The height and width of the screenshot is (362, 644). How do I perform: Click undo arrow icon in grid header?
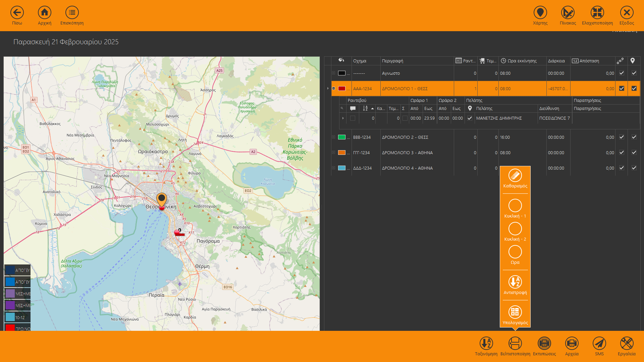[341, 60]
